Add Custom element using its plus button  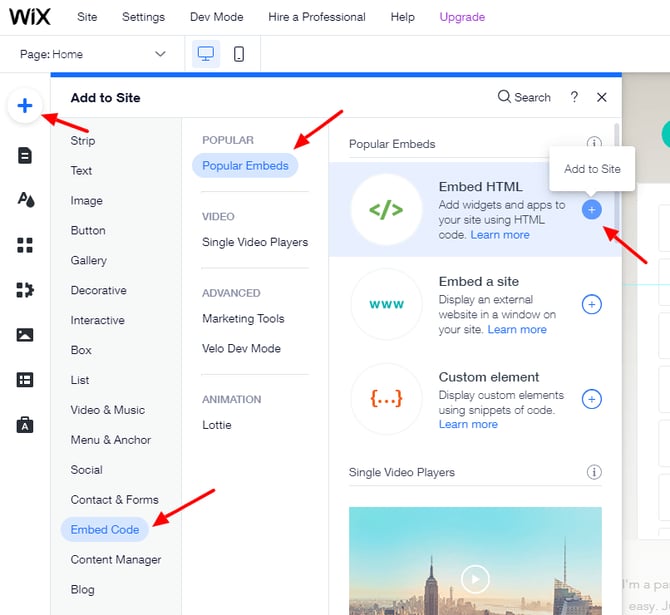coord(592,399)
